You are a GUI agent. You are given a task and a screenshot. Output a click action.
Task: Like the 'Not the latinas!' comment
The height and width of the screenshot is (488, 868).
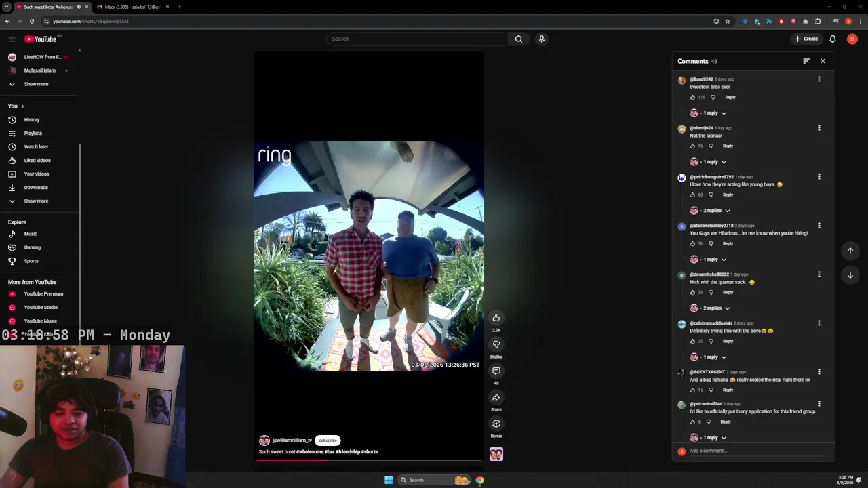(692, 146)
